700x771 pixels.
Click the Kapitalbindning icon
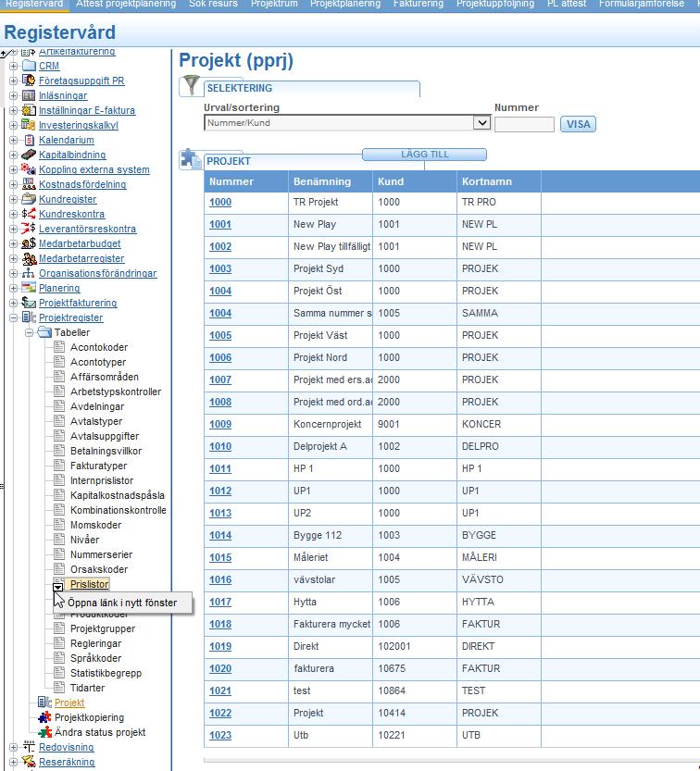coord(29,155)
